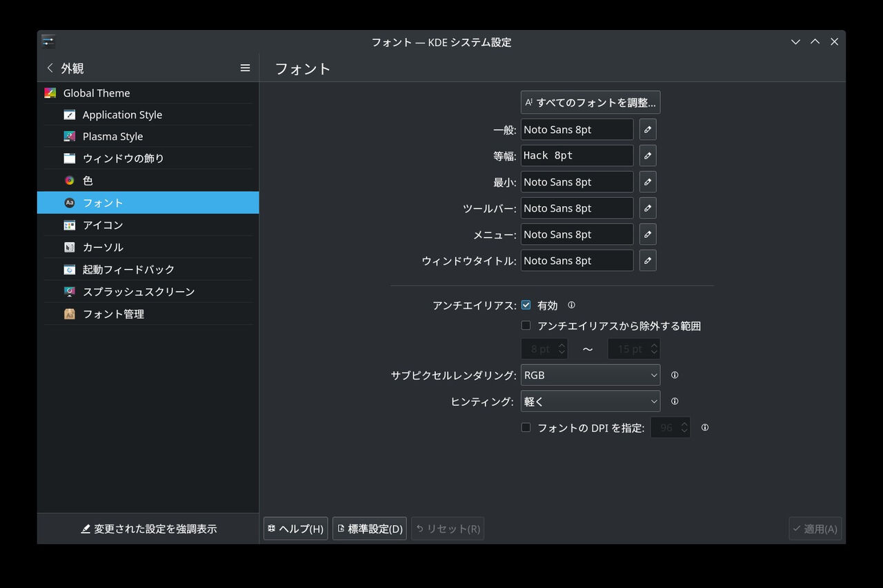Open the edit icon for the 等幅 Hack font

click(647, 155)
